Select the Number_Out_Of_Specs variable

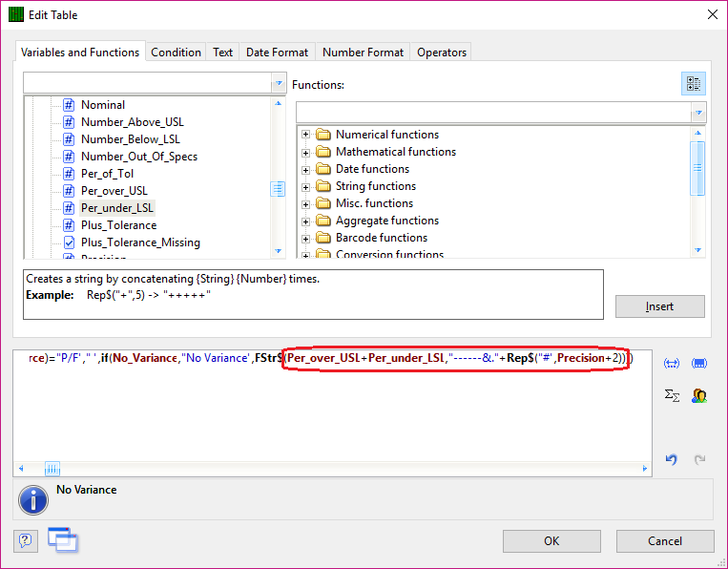[x=139, y=157]
